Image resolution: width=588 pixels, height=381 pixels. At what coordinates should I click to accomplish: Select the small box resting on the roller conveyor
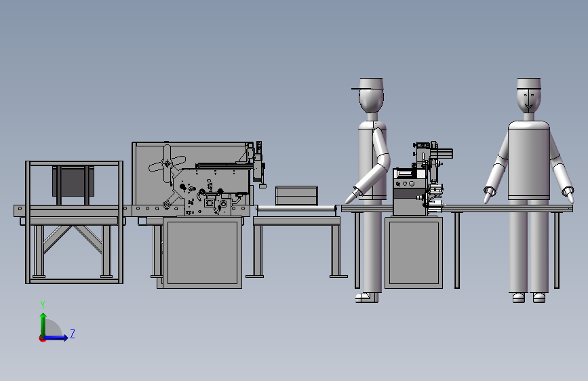[x=296, y=196]
